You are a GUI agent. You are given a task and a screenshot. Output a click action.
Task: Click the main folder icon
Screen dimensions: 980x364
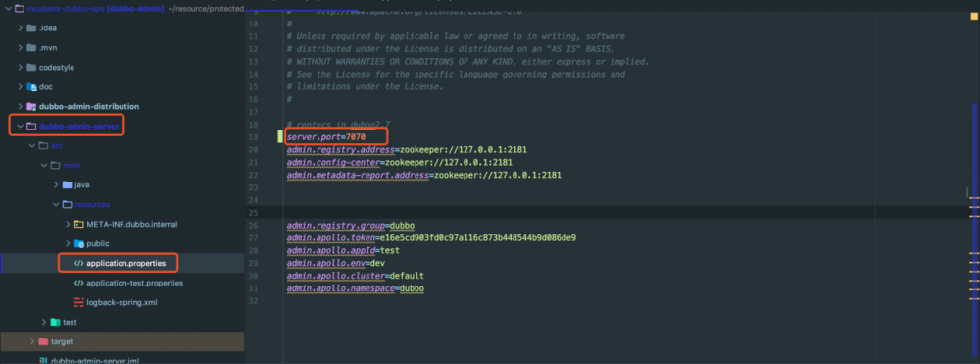[55, 165]
